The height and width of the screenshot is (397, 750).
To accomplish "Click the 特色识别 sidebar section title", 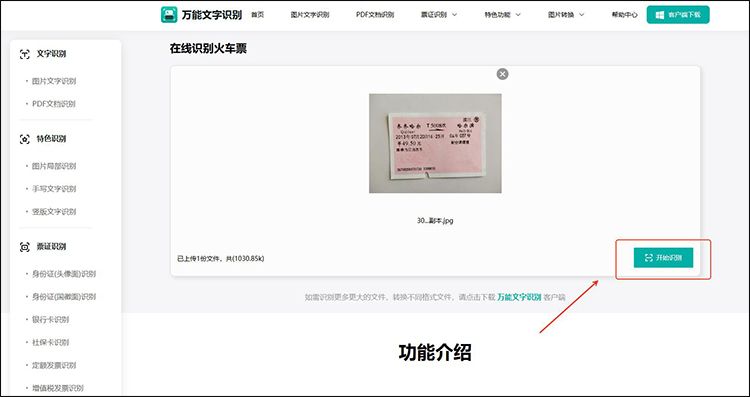I will 51,139.
